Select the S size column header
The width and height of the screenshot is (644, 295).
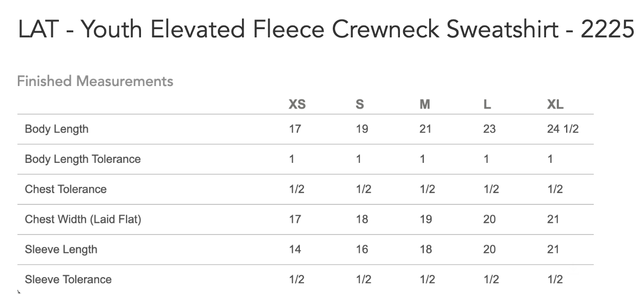point(359,104)
